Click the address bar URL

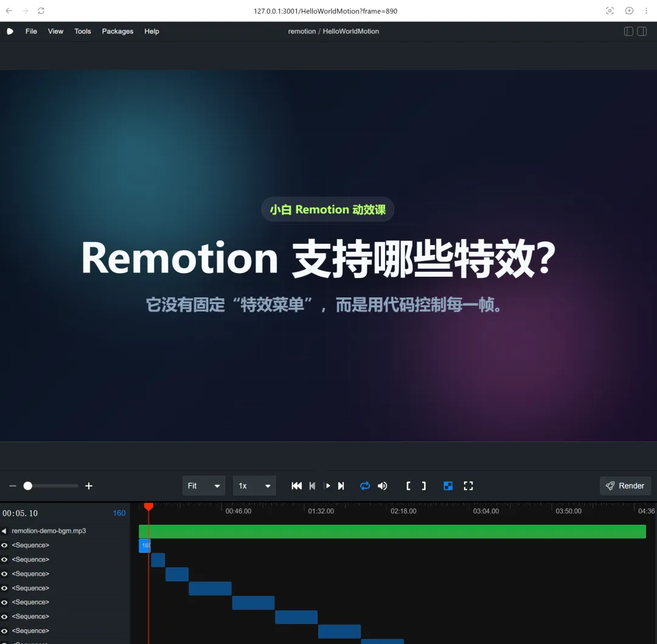(x=325, y=12)
